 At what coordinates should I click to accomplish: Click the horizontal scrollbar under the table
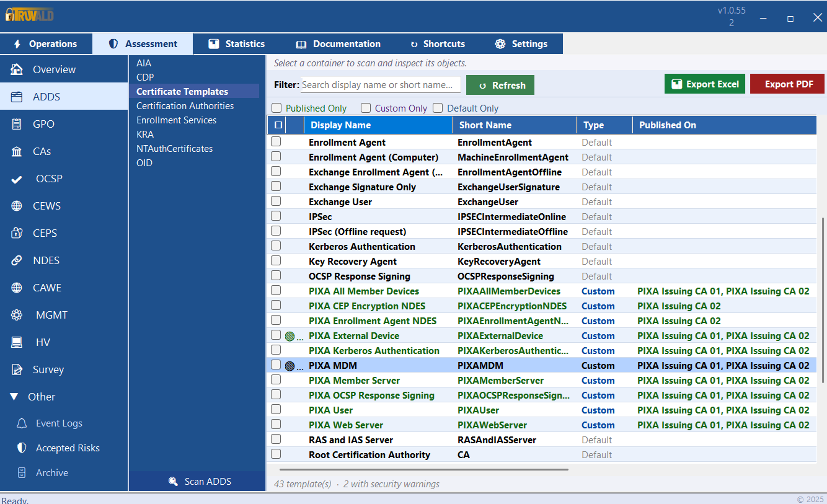click(x=424, y=469)
